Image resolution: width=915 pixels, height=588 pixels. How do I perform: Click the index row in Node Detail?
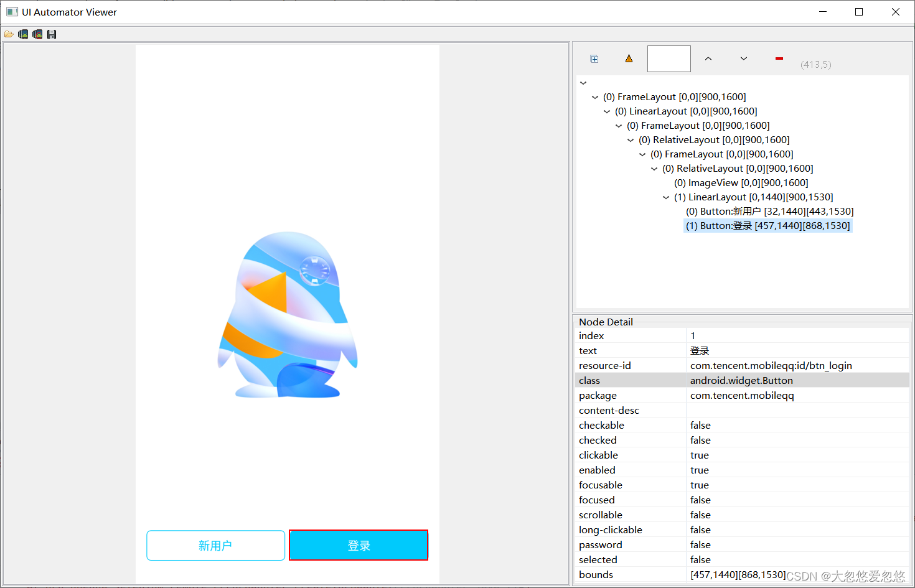pos(742,336)
